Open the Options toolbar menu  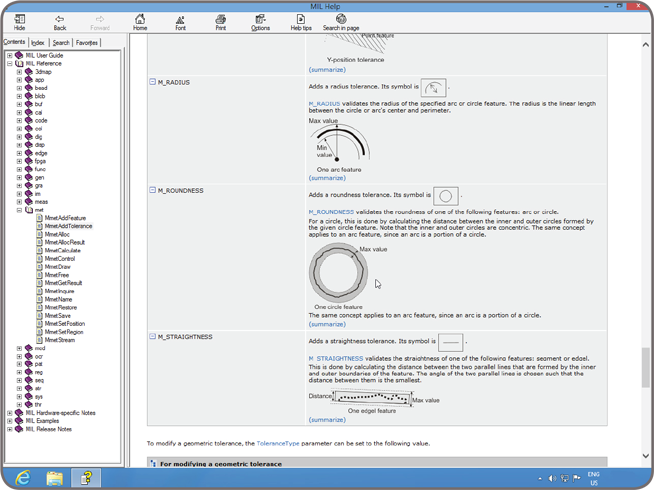[260, 22]
